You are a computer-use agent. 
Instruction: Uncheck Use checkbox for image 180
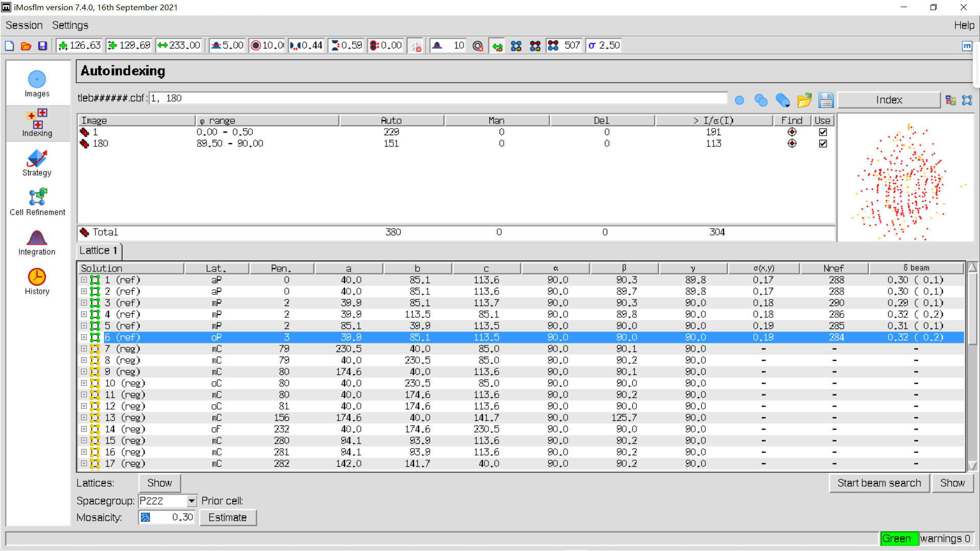tap(823, 144)
